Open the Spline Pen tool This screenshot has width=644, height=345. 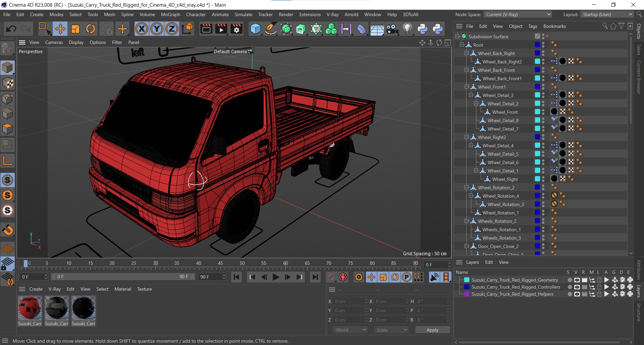(x=270, y=29)
